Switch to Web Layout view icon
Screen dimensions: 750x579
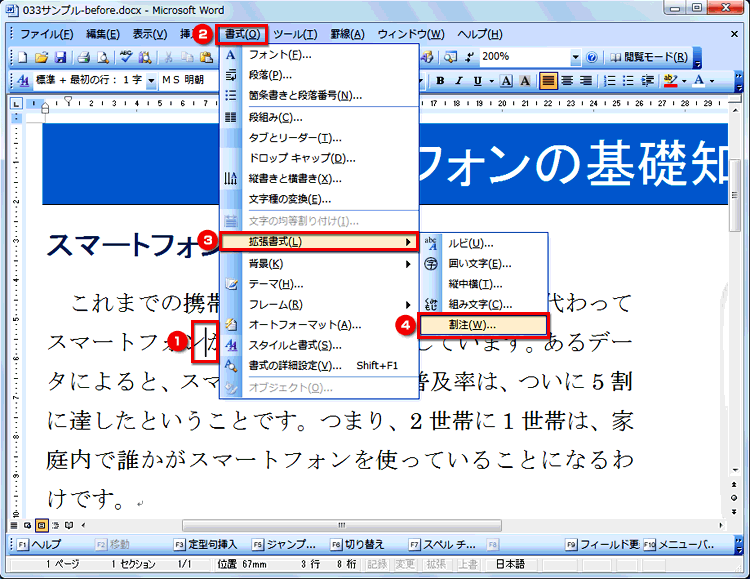tap(27, 525)
